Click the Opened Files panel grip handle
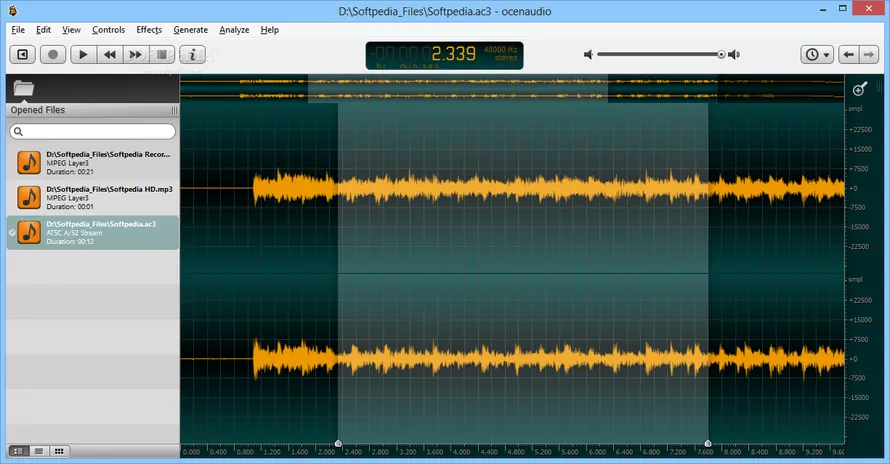Viewport: 890px width, 464px height. tap(174, 110)
